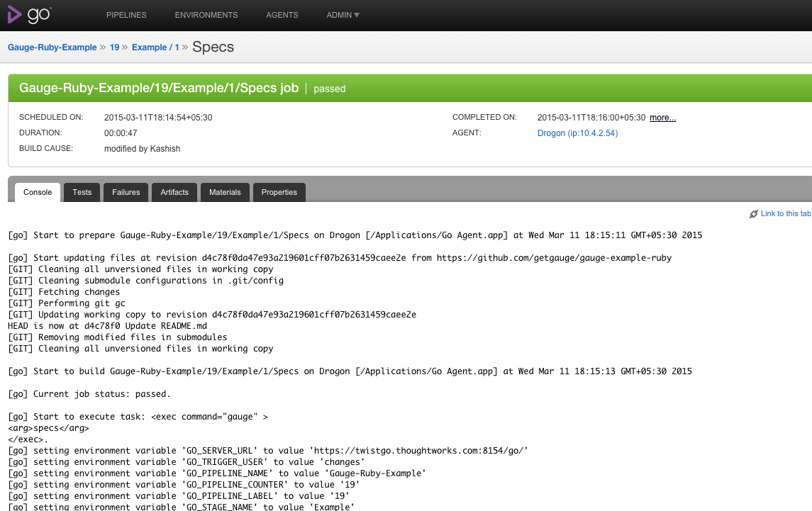
Task: Open the Example / 1 stage breadcrumb
Action: [155, 47]
